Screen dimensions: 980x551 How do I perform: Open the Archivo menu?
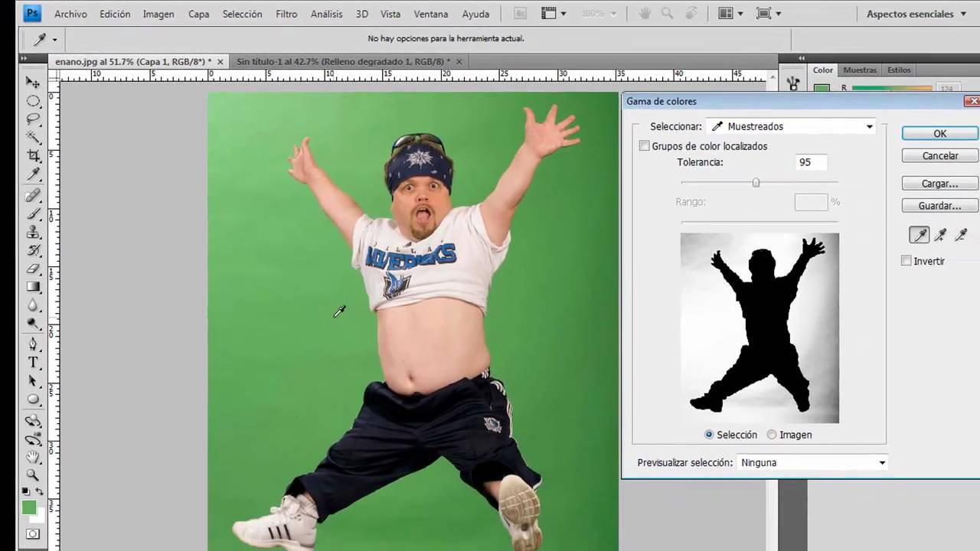point(70,14)
